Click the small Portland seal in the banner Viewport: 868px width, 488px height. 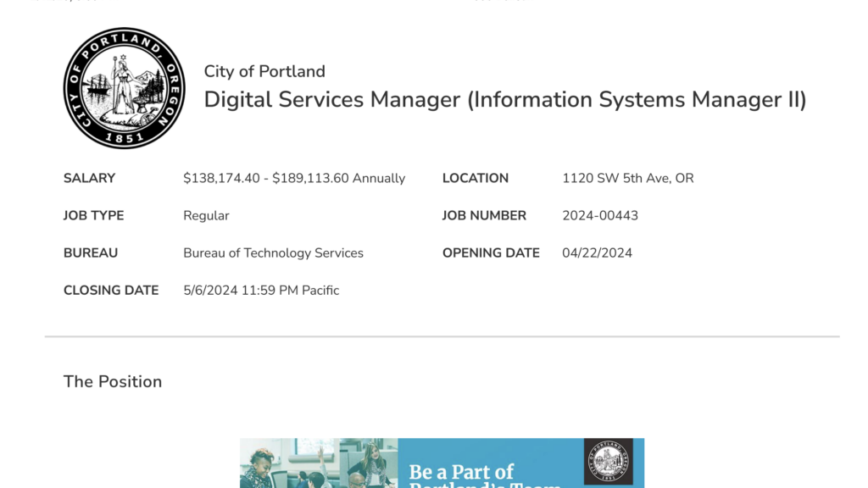click(x=608, y=463)
